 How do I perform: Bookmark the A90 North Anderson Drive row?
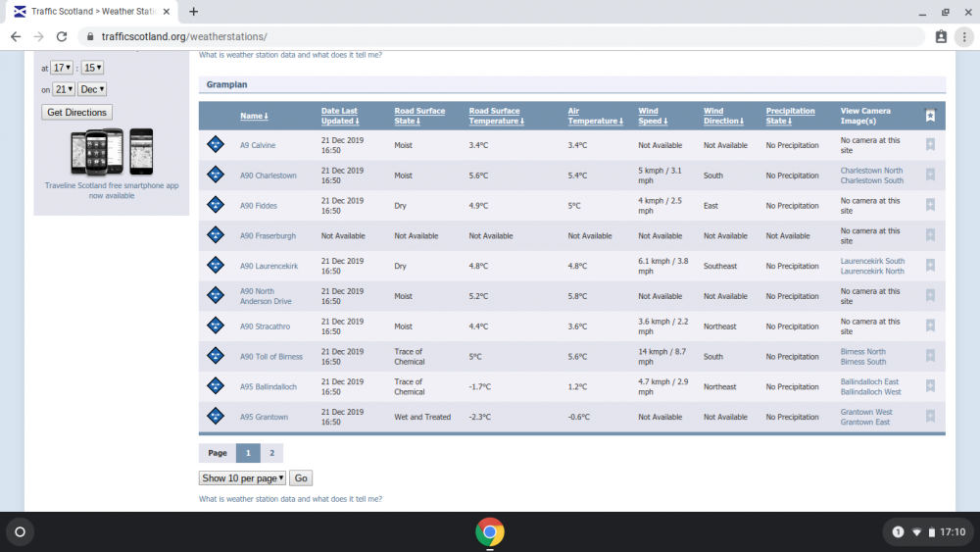pyautogui.click(x=930, y=295)
